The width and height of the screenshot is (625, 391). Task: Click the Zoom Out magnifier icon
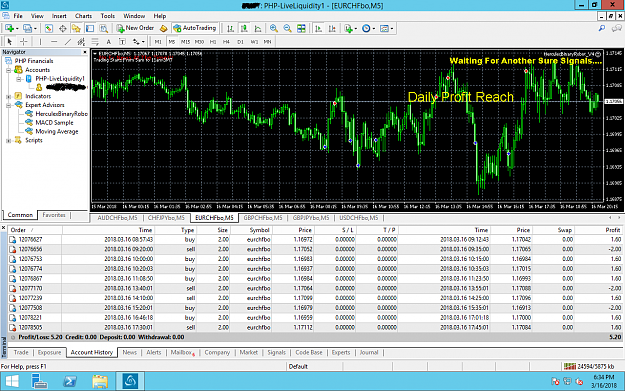coord(287,28)
